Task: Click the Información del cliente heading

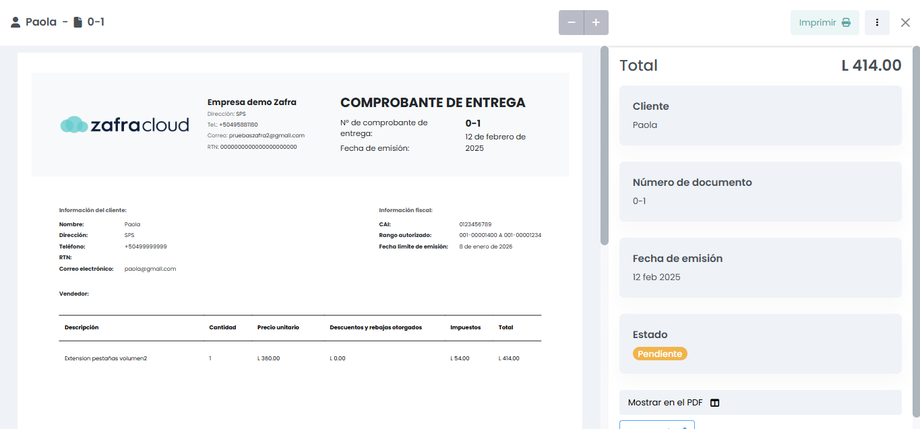Action: pyautogui.click(x=93, y=210)
